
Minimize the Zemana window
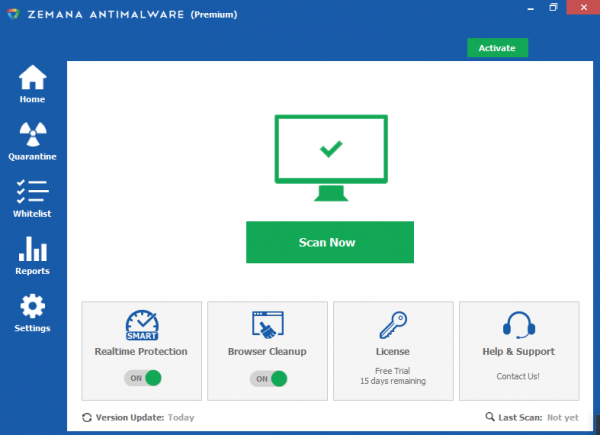point(530,8)
